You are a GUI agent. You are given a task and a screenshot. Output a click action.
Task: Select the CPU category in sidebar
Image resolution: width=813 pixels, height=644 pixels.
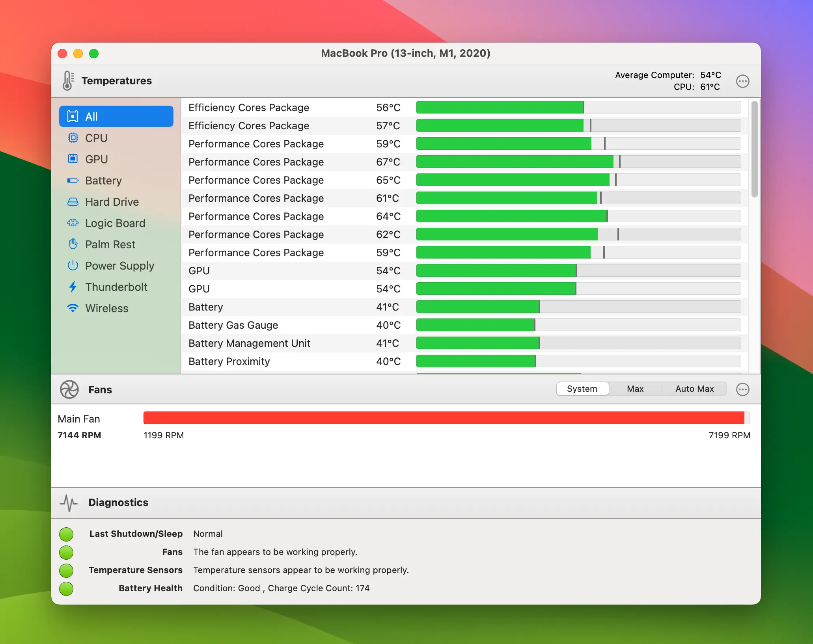click(x=116, y=138)
